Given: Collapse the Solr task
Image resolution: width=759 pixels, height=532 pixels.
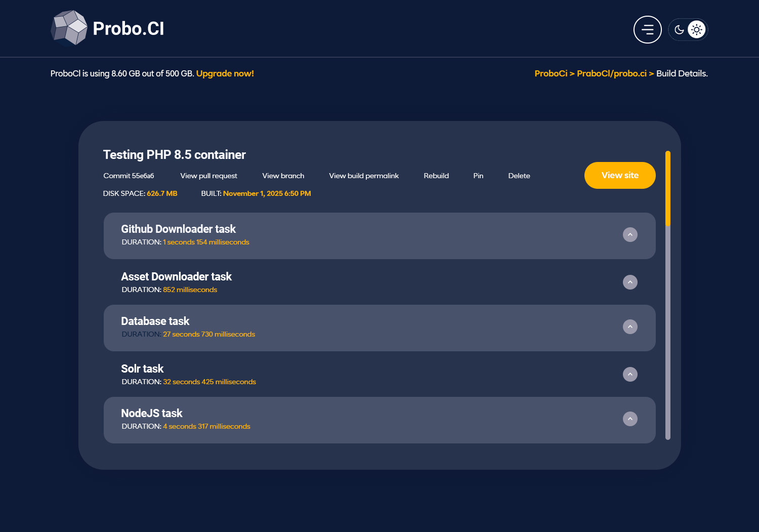Looking at the screenshot, I should pyautogui.click(x=630, y=375).
